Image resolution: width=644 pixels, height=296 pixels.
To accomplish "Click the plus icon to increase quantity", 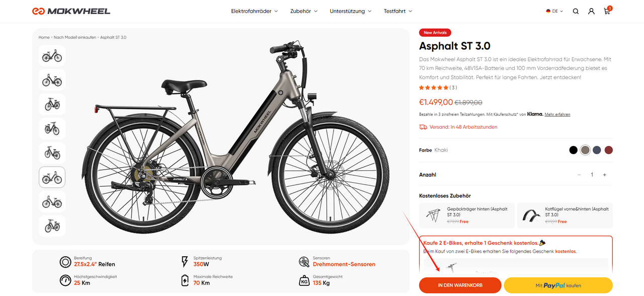I will click(x=604, y=175).
